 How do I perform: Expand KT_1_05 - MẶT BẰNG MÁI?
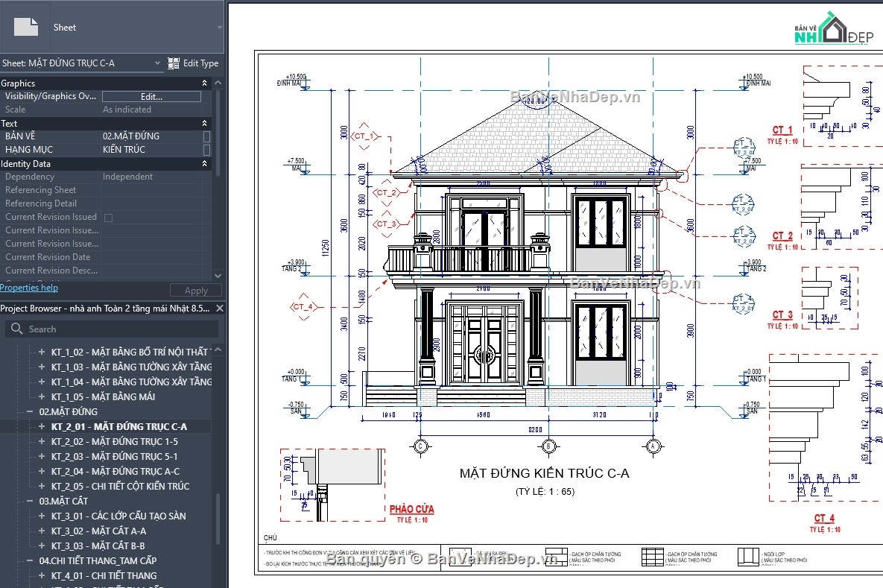(43, 396)
